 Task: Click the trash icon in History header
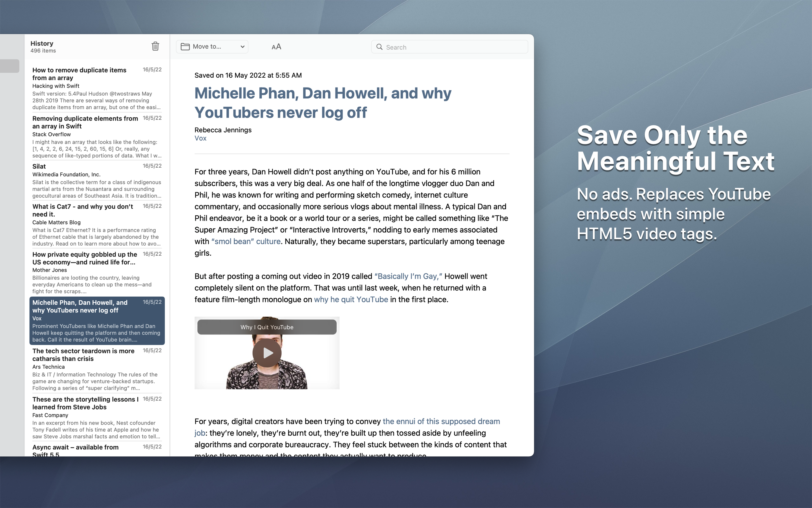155,46
